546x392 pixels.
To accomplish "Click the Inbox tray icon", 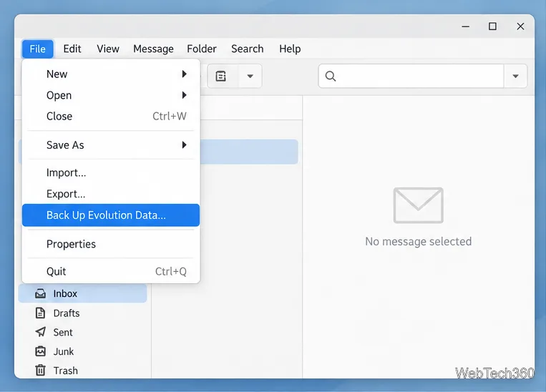I will 40,293.
